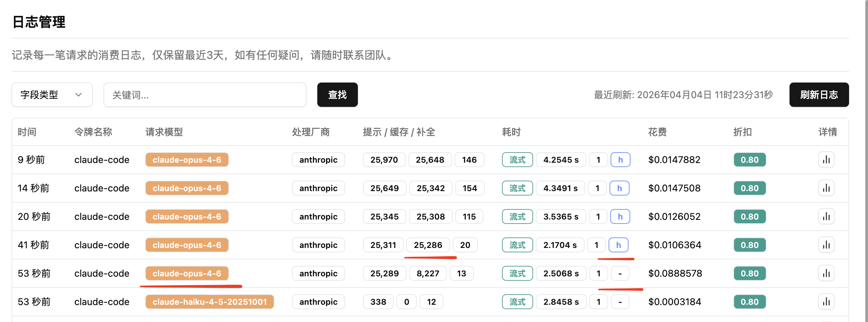
Task: Expand the 字段类型 dropdown
Action: coord(52,95)
